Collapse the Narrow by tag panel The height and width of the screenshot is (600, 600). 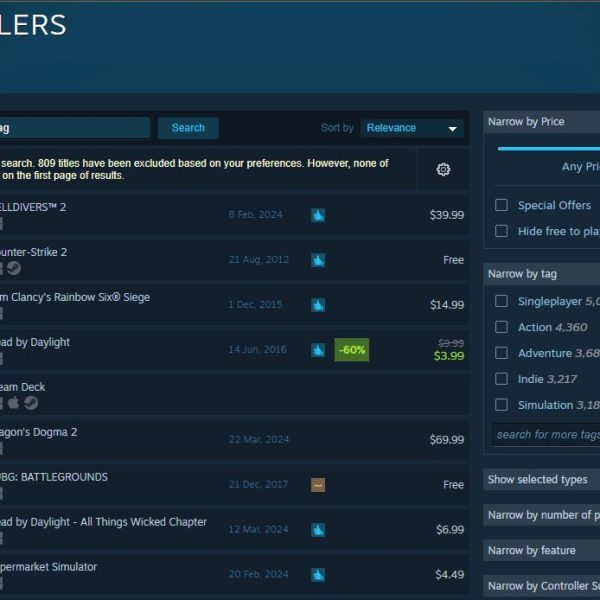(x=541, y=274)
